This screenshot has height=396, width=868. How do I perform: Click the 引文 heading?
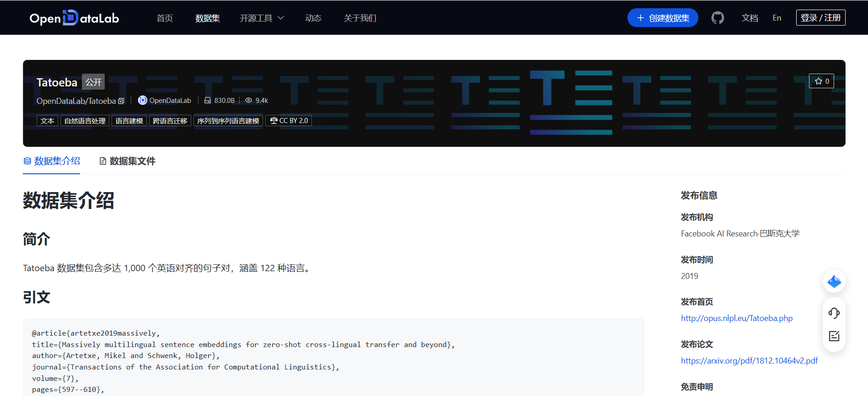(37, 297)
